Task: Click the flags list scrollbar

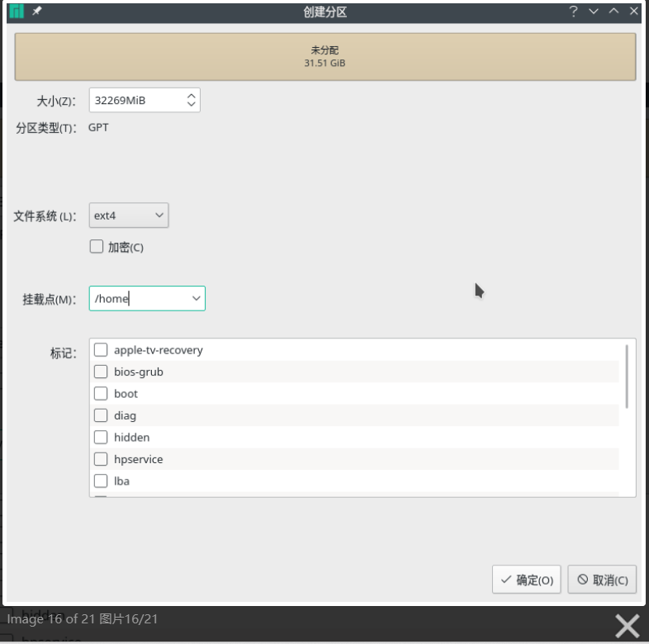Action: [627, 376]
